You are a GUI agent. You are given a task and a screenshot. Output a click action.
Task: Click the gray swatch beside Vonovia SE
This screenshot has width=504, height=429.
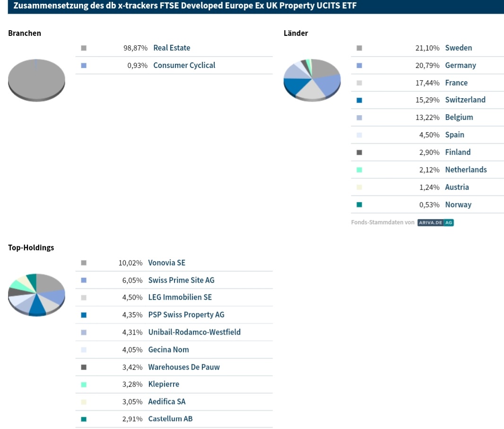[84, 263]
